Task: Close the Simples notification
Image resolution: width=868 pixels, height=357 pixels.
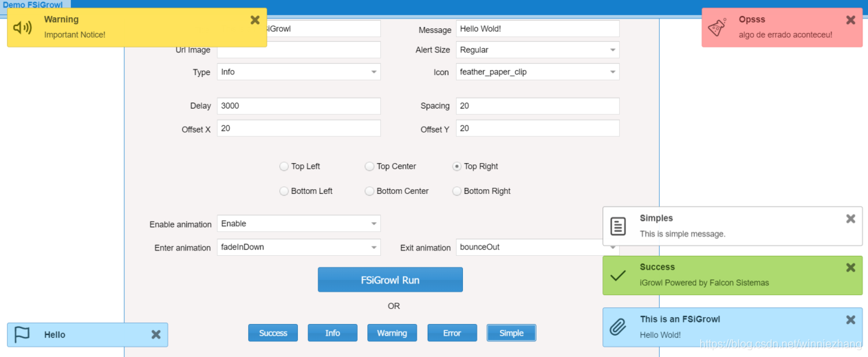Action: click(851, 219)
